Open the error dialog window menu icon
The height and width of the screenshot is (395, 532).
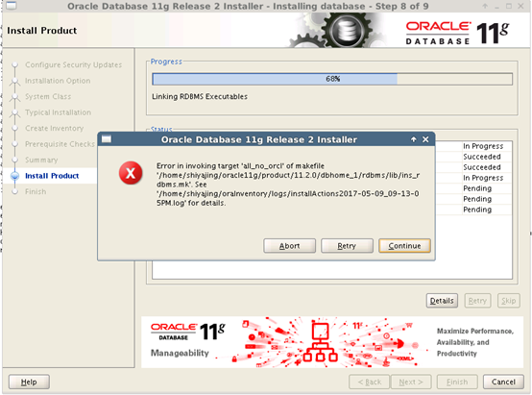point(107,139)
